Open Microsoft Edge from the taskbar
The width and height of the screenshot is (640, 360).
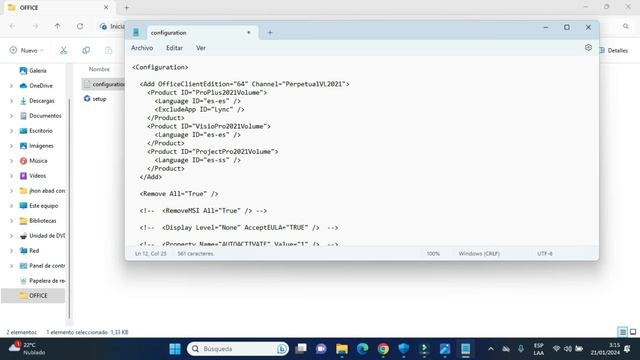coord(362,349)
